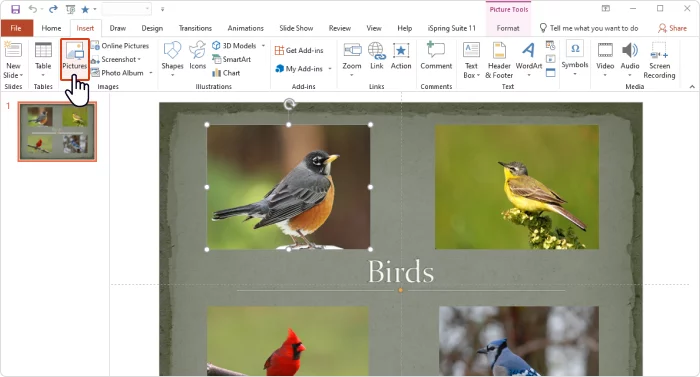Viewport: 700px width, 377px height.
Task: Insert Online Pictures
Action: coord(120,46)
